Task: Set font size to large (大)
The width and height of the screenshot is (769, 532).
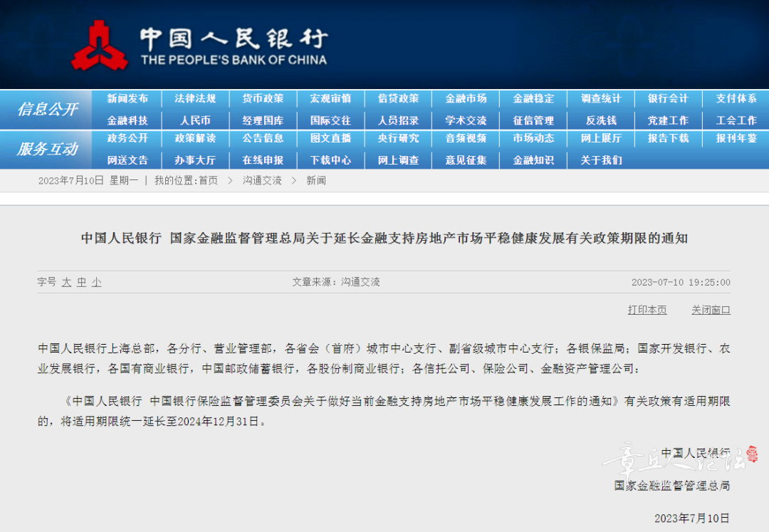Action: coord(66,282)
